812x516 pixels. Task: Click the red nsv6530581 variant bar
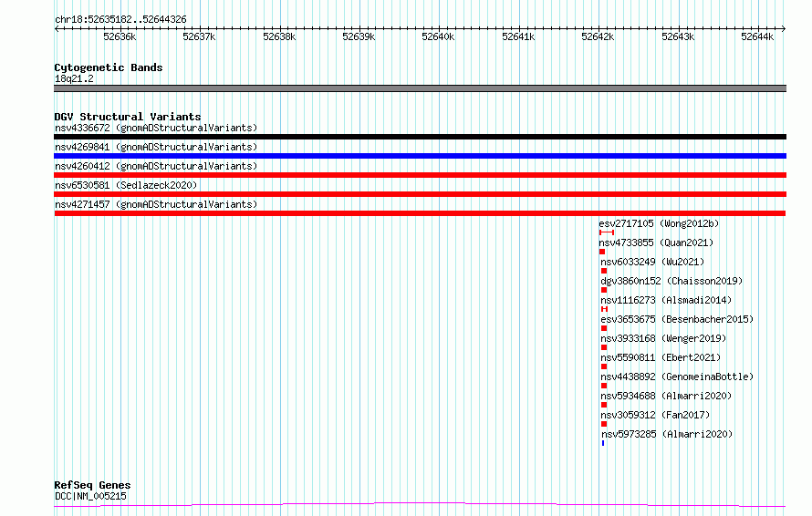pos(420,194)
